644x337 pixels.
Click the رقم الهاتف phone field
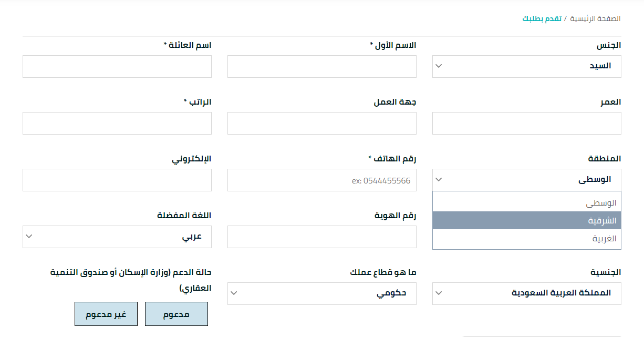coord(321,180)
